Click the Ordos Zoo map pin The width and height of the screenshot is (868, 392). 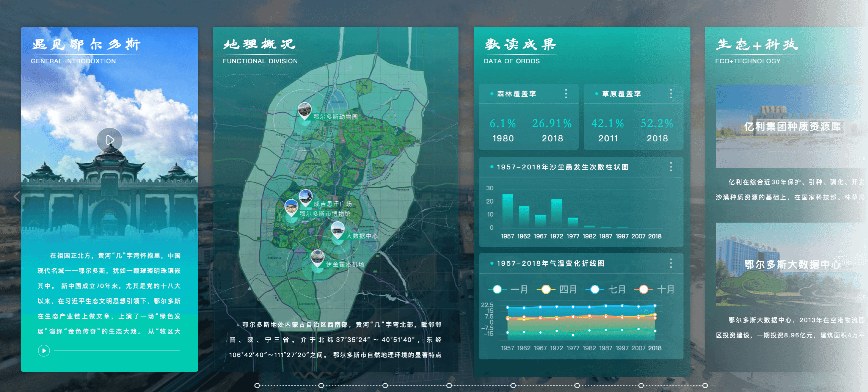pos(305,110)
